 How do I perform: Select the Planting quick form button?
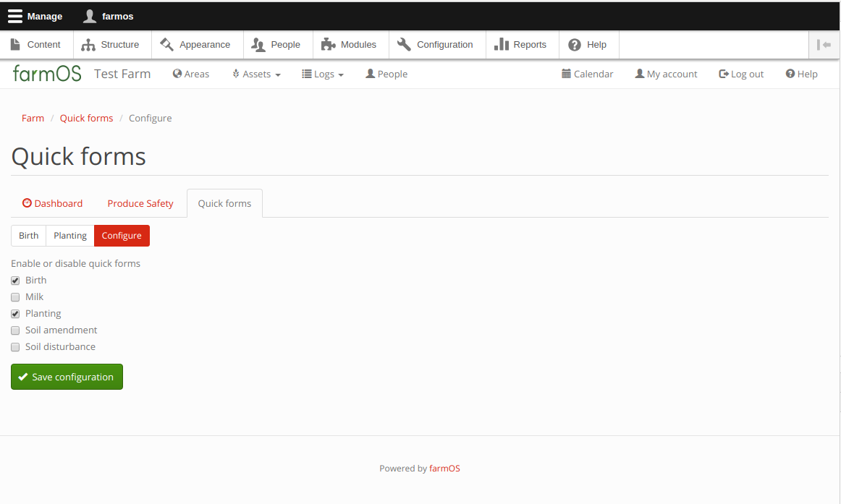pyautogui.click(x=70, y=236)
